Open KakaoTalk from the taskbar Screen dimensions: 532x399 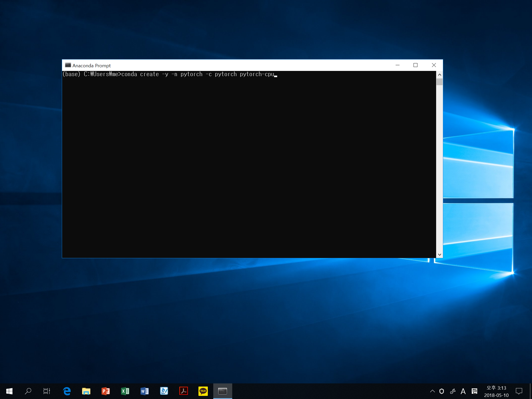pyautogui.click(x=203, y=391)
